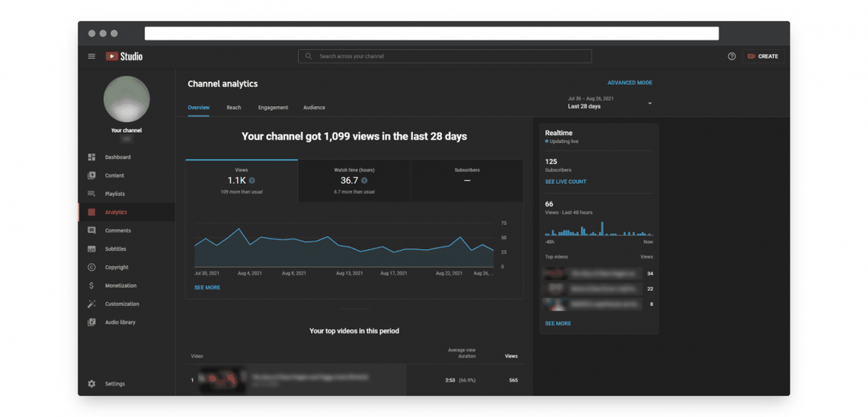Click ADVANCED MODE link
Image resolution: width=868 pixels, height=417 pixels.
tap(630, 83)
